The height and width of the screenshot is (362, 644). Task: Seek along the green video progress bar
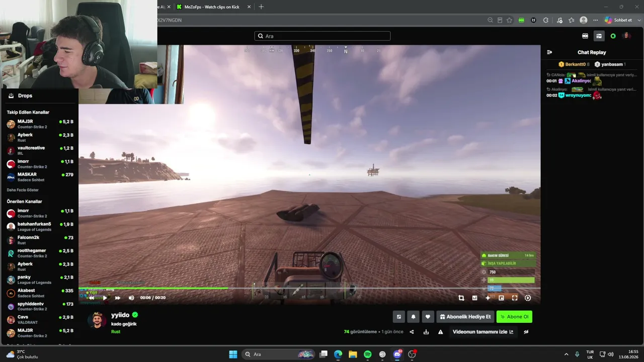pyautogui.click(x=309, y=288)
